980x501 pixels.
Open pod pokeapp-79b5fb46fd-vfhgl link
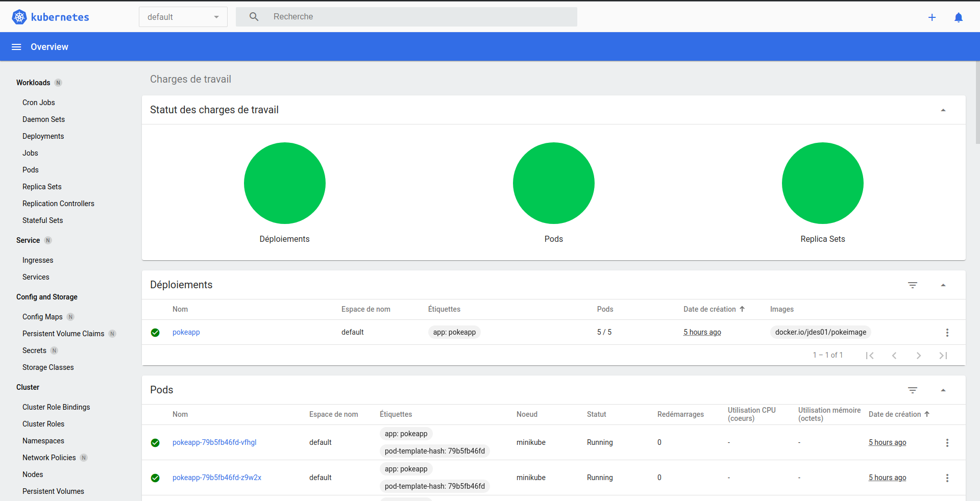(x=214, y=442)
